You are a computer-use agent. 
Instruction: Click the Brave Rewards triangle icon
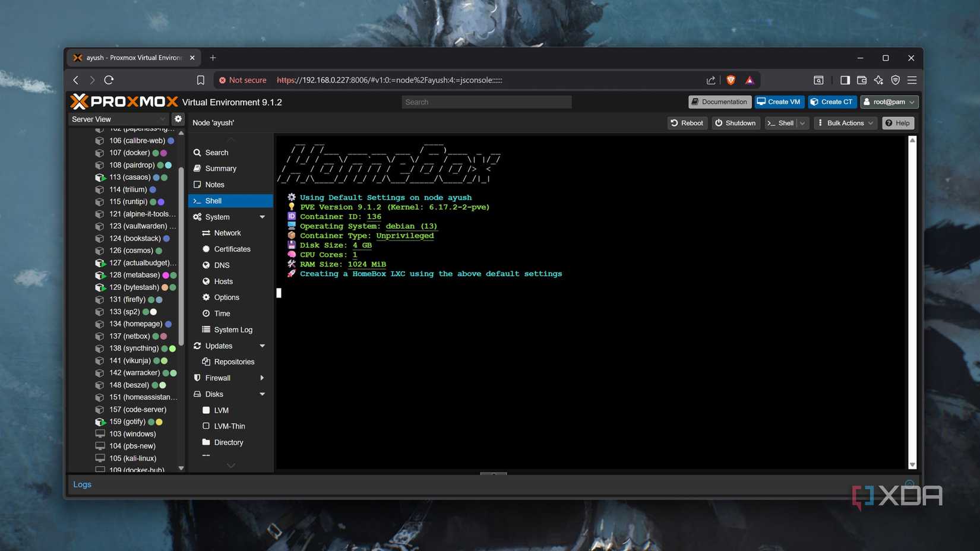click(750, 80)
